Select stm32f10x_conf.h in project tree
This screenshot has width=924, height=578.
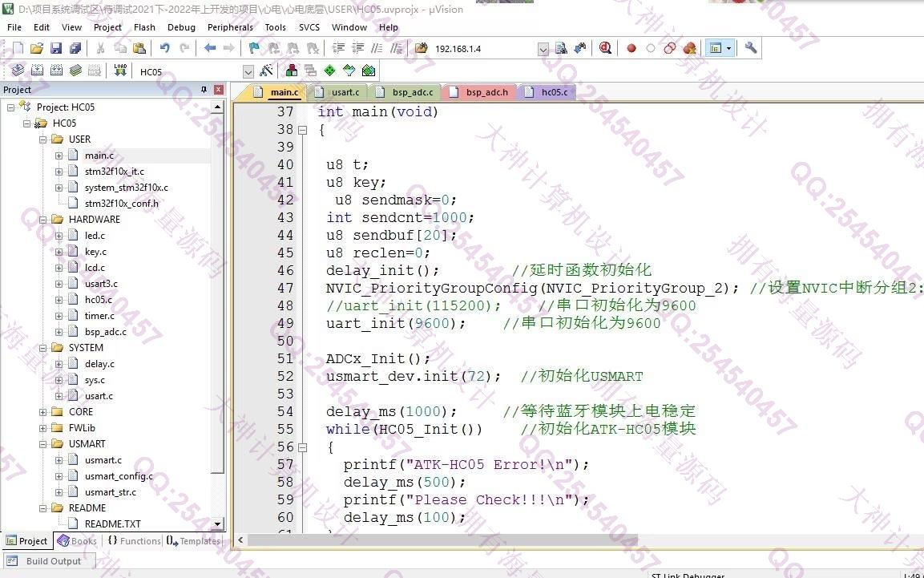click(121, 204)
